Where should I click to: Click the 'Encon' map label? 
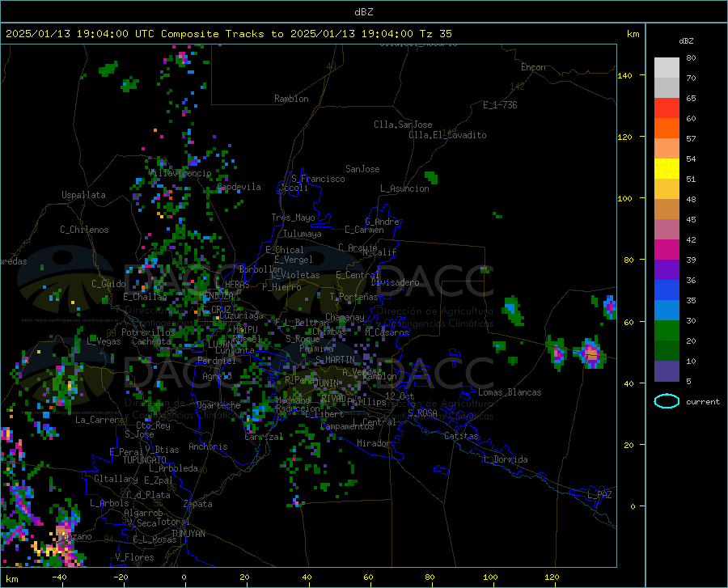click(x=533, y=67)
